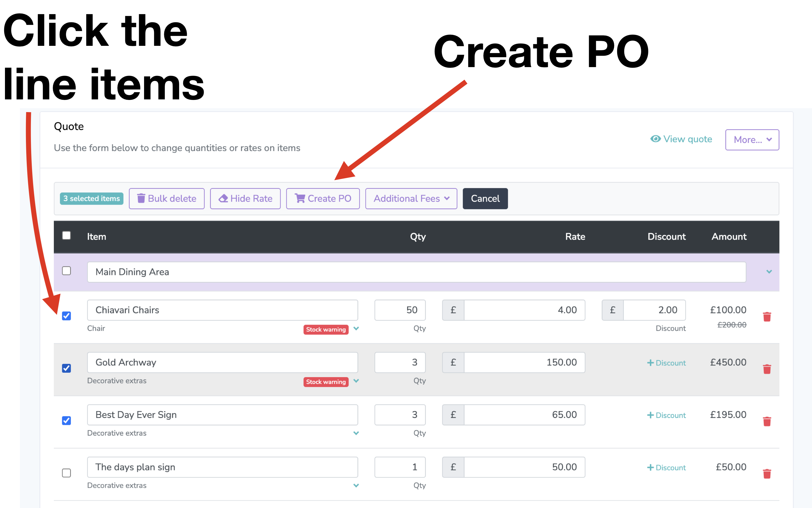Click the Chair category label under Chiavari Chairs

96,328
